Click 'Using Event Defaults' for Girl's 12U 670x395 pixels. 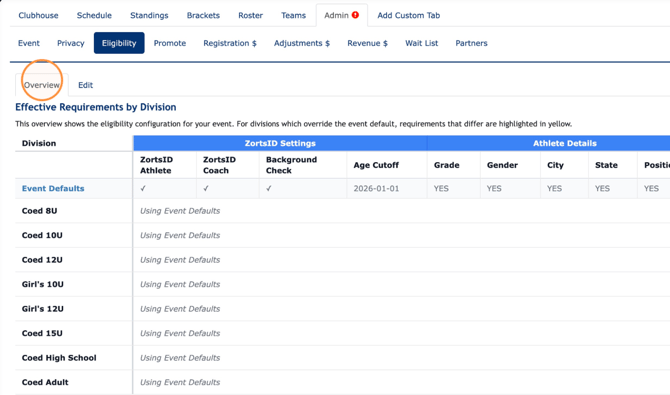coord(180,309)
